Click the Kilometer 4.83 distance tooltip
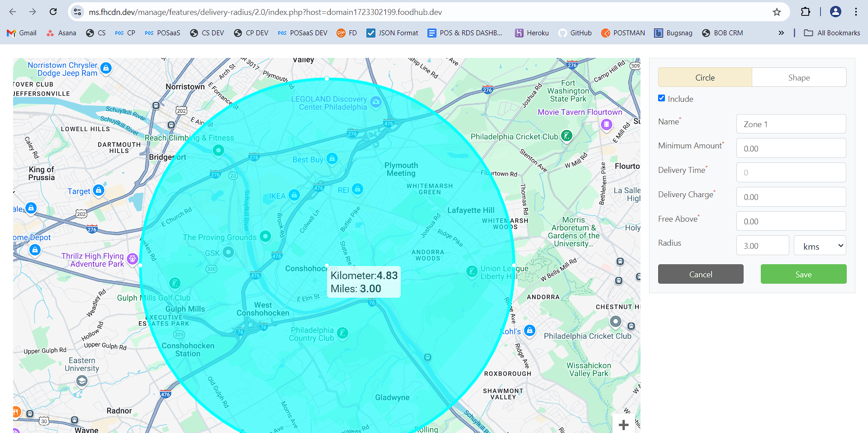Screen dimensions: 868x433 click(x=364, y=282)
